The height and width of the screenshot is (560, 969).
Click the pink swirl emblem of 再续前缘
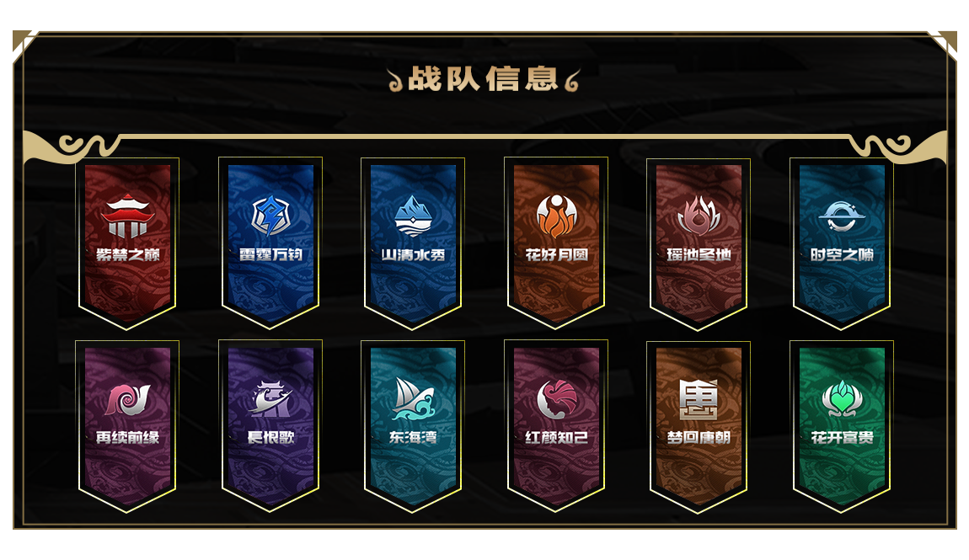127,400
